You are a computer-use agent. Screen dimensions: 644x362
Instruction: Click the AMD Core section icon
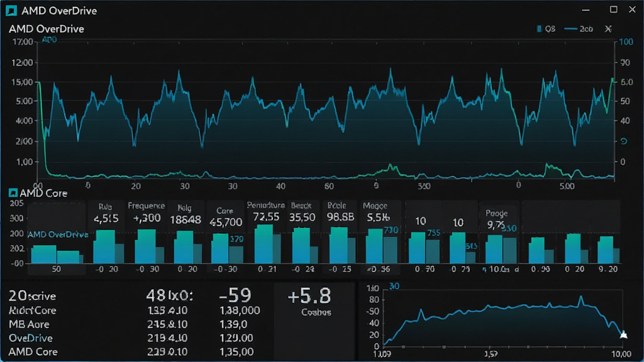click(13, 193)
